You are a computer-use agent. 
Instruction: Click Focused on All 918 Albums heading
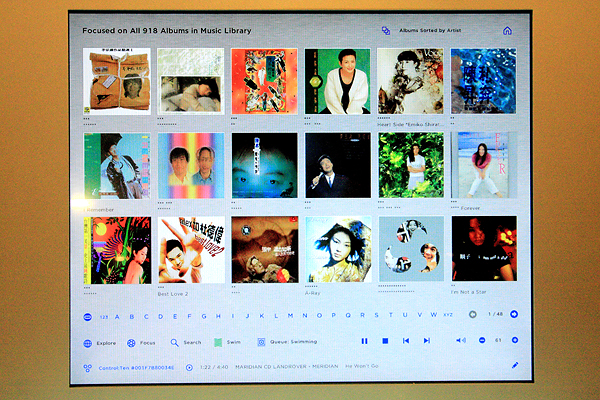coord(167,31)
